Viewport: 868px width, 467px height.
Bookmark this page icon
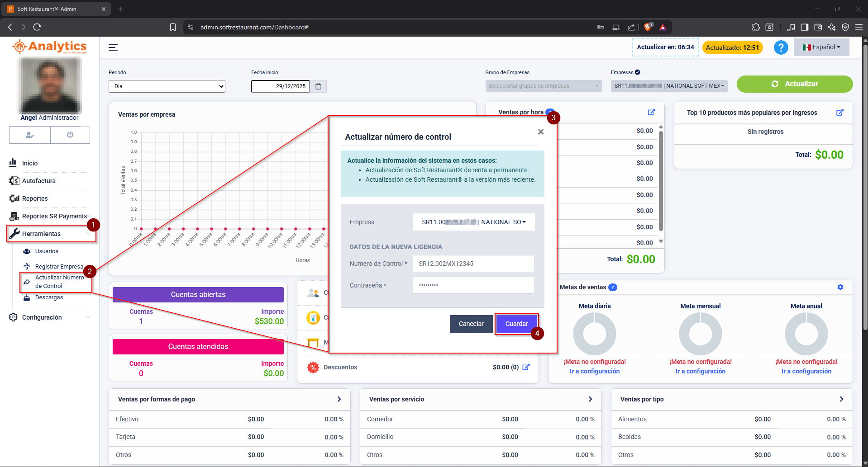(x=173, y=27)
